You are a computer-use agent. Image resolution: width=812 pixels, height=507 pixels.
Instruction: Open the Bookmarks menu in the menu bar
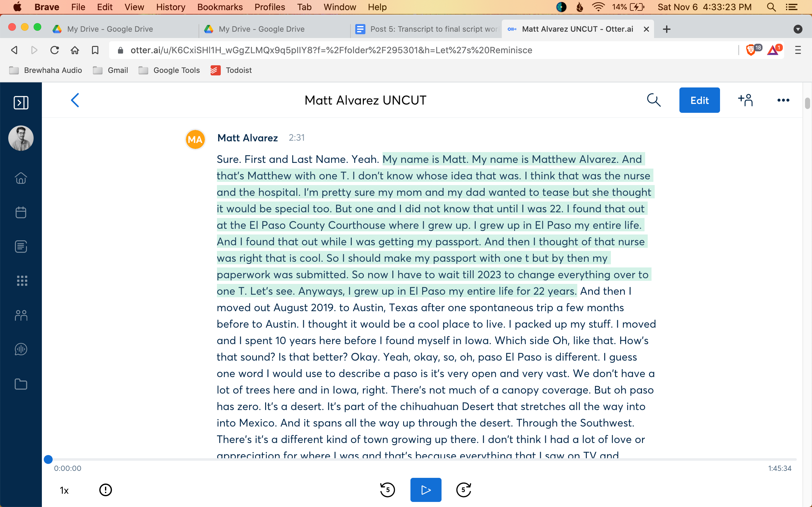point(220,7)
